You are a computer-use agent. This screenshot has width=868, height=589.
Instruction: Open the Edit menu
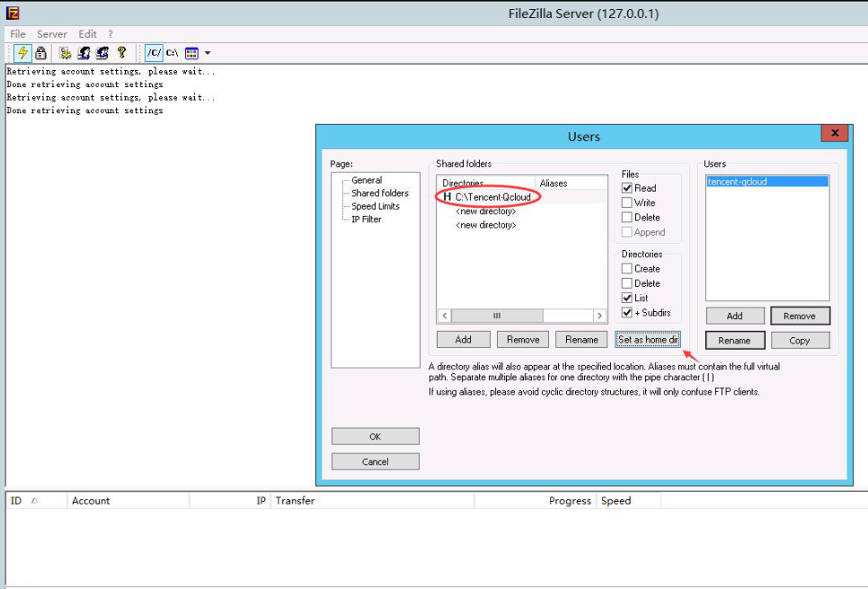[x=87, y=34]
